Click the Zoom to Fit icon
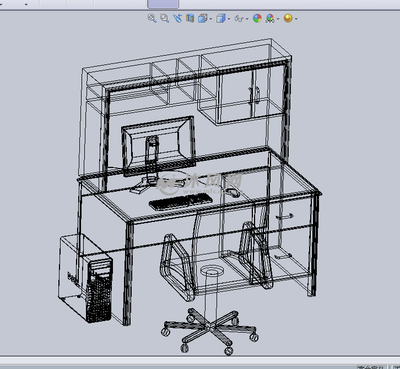 click(152, 18)
